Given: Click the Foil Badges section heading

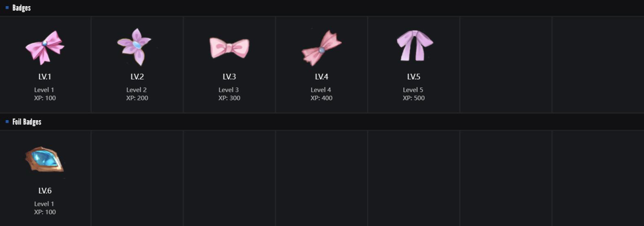Looking at the screenshot, I should pos(27,122).
